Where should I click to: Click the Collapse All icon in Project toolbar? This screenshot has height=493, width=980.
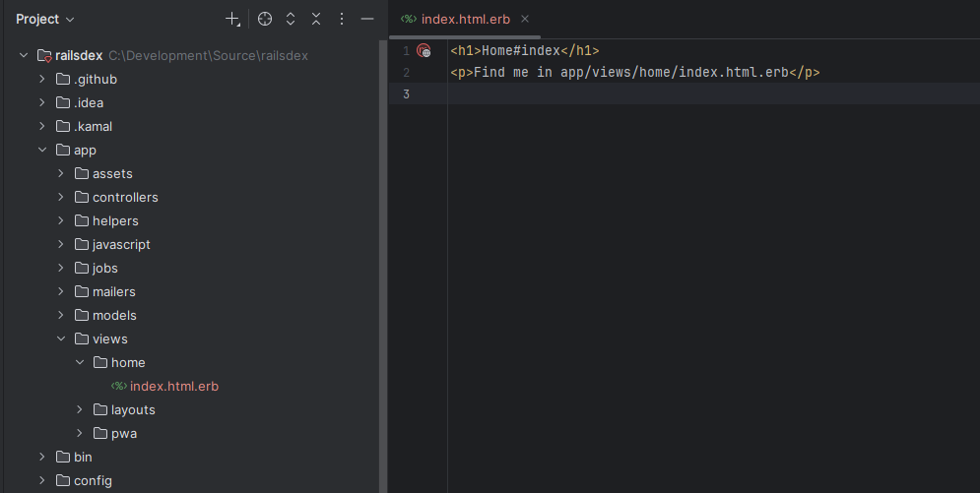(316, 19)
